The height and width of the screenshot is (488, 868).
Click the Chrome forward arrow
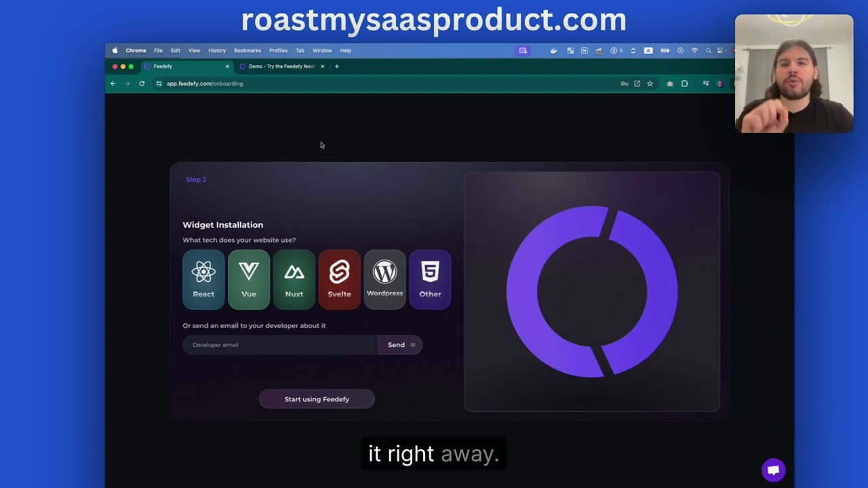point(127,83)
